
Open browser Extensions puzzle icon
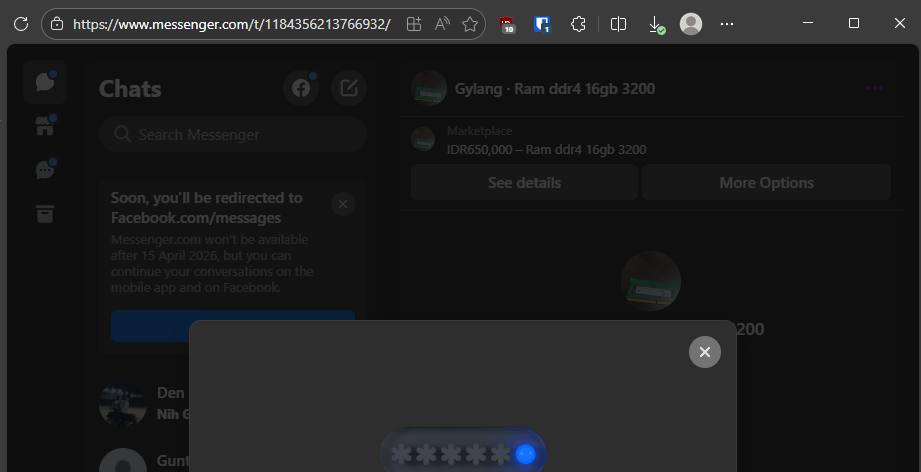click(x=578, y=23)
